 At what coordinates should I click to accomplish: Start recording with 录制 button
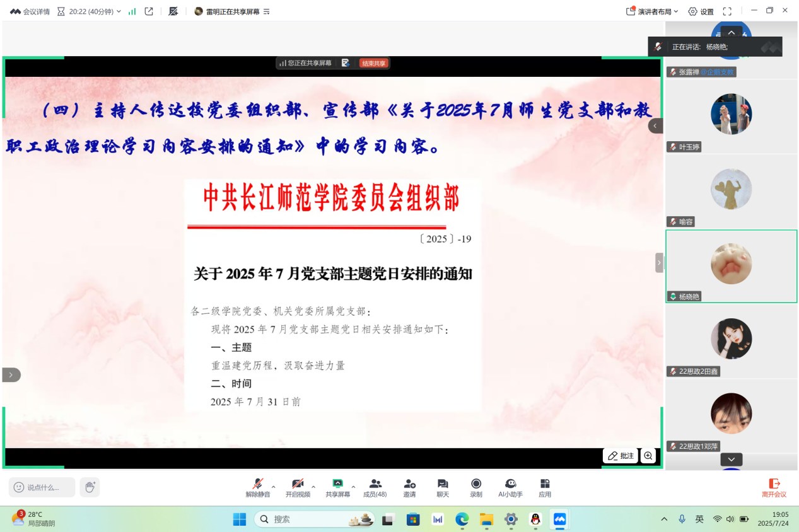(x=476, y=487)
